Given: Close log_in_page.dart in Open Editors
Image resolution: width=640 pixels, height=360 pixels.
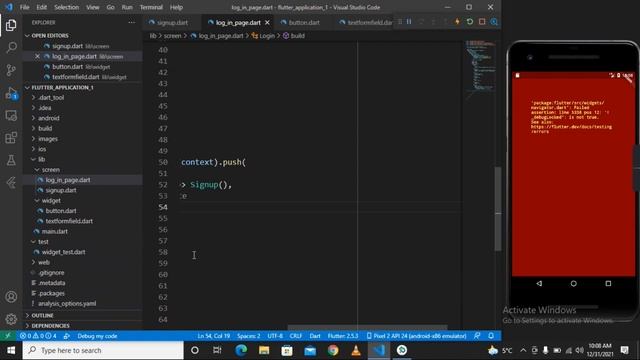Looking at the screenshot, I should click(x=37, y=56).
